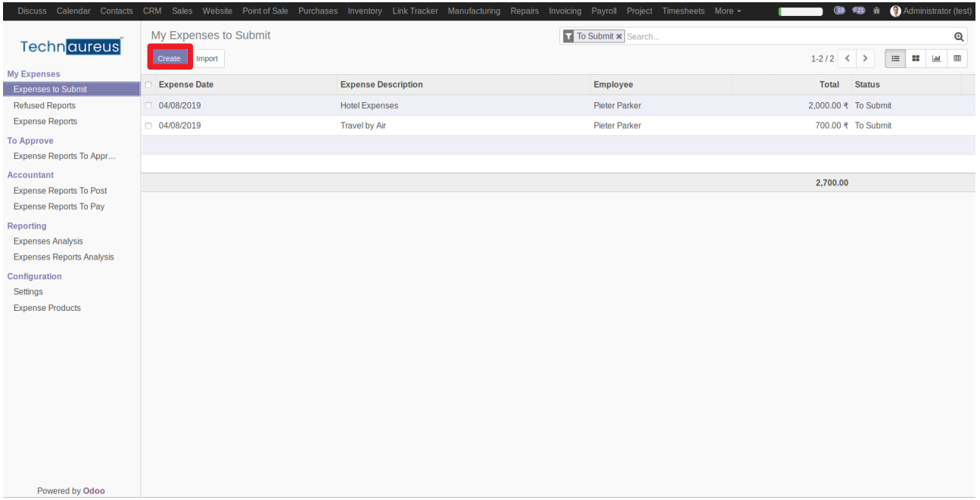Open the Administrator (test) user menu
The height and width of the screenshot is (500, 980).
pos(931,11)
